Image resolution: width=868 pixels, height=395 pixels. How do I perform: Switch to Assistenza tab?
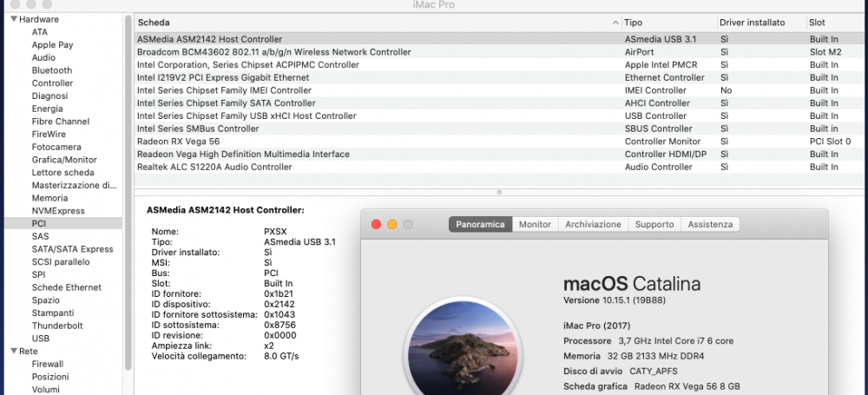(710, 224)
